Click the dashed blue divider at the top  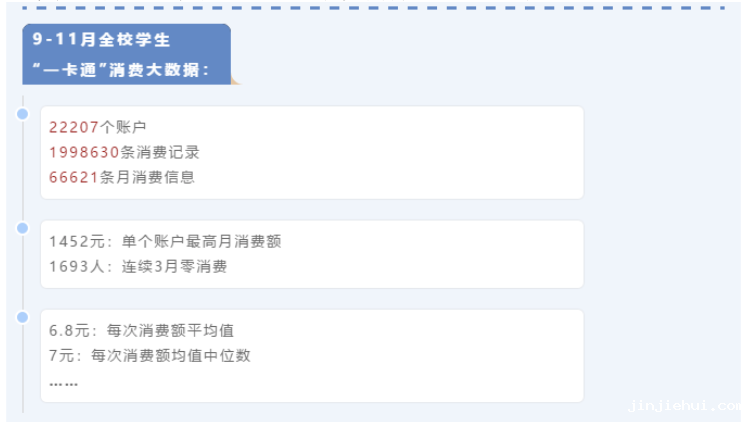(380, 8)
